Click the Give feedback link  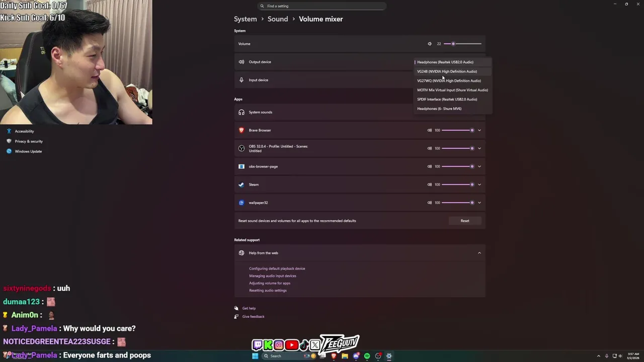tap(253, 316)
